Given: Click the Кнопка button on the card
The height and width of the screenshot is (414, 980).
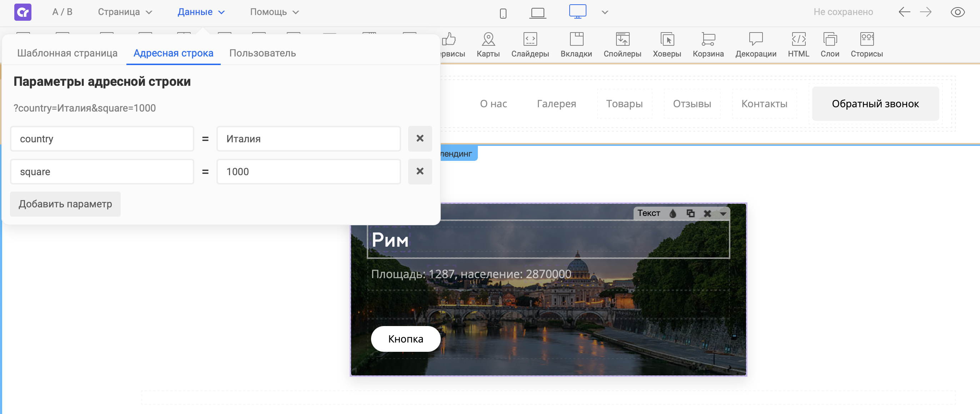Looking at the screenshot, I should pos(406,339).
